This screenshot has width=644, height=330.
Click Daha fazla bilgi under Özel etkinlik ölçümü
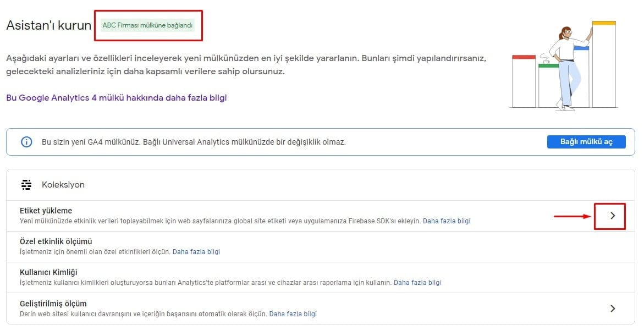click(x=196, y=252)
